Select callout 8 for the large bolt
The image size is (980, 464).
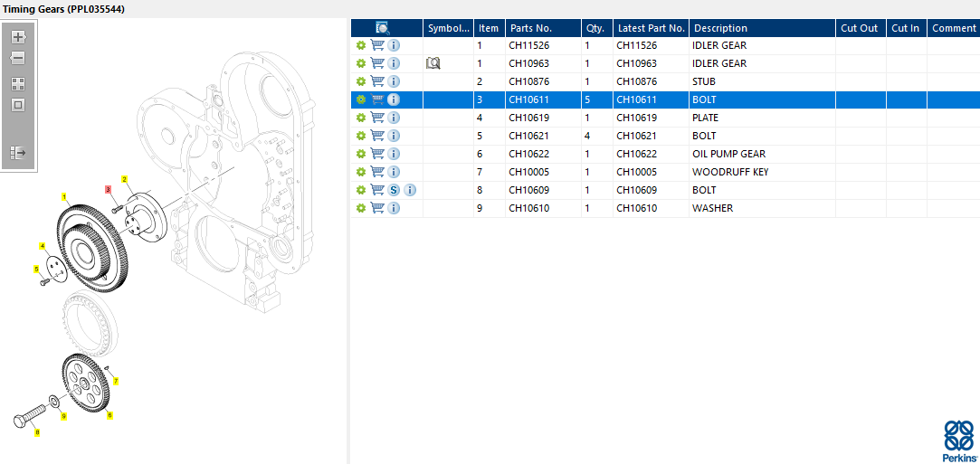coord(37,432)
